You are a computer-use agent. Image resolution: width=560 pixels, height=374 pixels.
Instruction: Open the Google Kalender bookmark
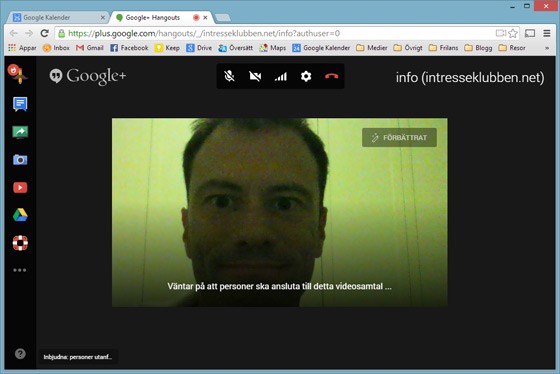[x=321, y=48]
